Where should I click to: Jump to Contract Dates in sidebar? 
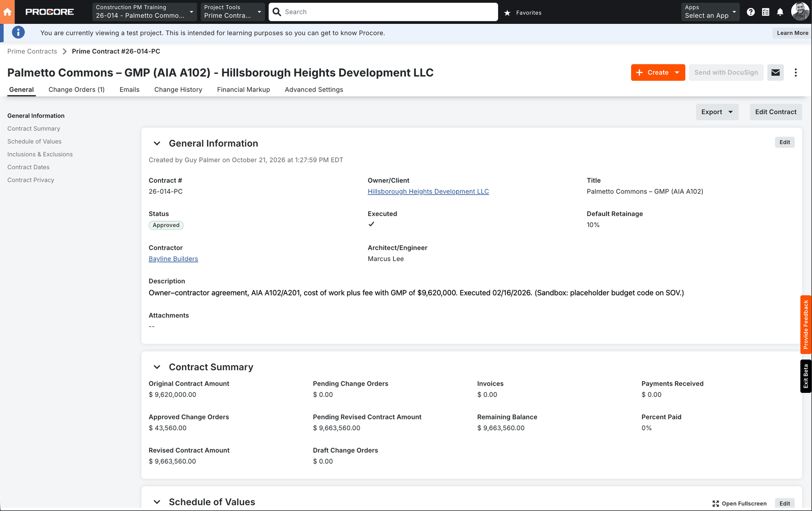pyautogui.click(x=28, y=167)
